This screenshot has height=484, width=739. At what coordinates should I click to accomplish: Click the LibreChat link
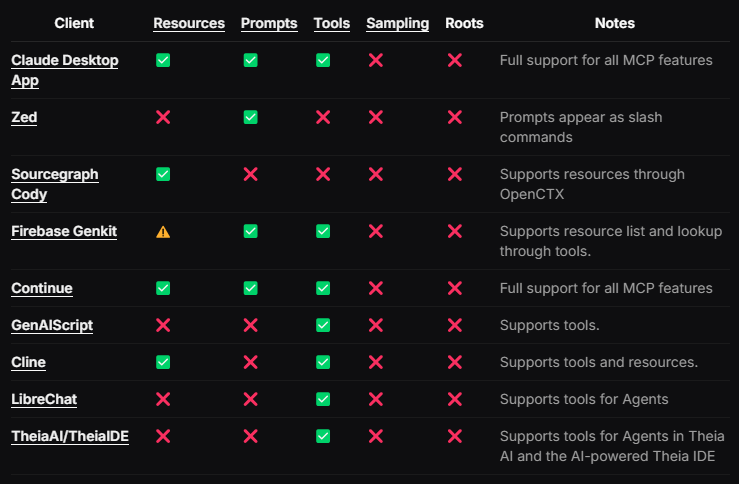(44, 399)
